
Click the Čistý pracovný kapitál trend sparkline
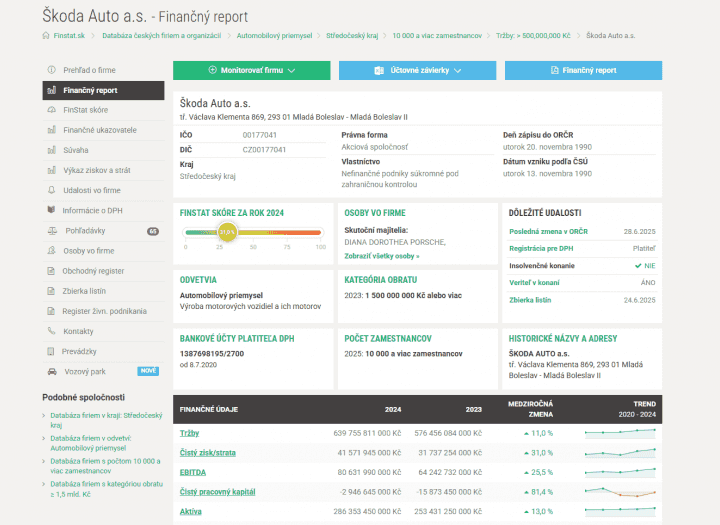click(620, 492)
